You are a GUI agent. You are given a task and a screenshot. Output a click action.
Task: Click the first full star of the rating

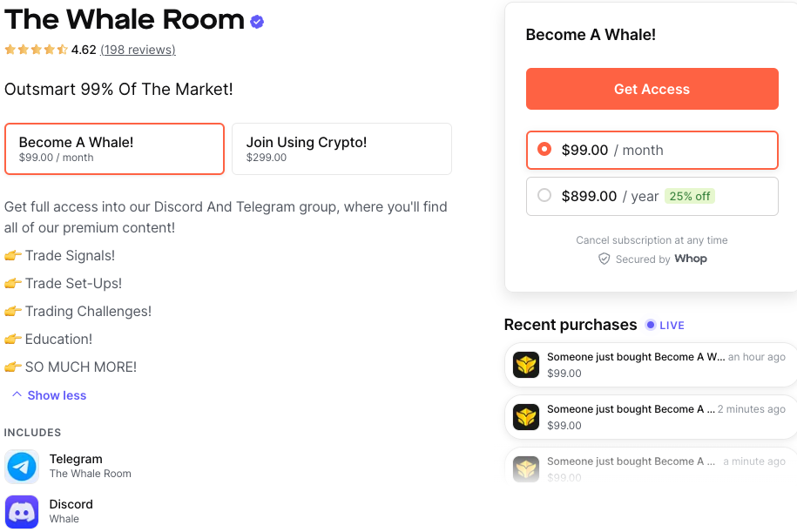tap(10, 50)
